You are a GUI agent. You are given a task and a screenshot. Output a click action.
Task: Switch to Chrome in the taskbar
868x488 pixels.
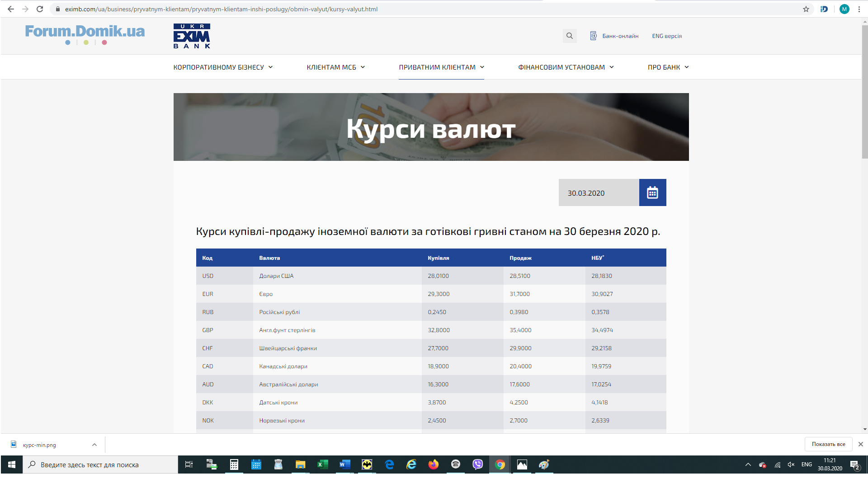click(x=500, y=465)
